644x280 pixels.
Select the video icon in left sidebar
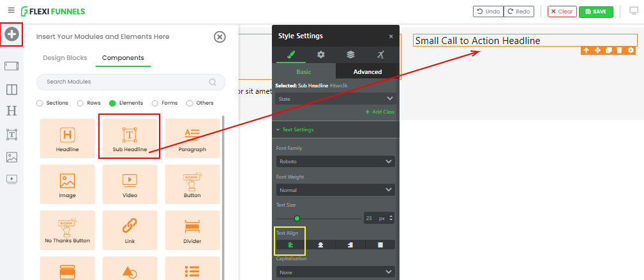[x=11, y=179]
